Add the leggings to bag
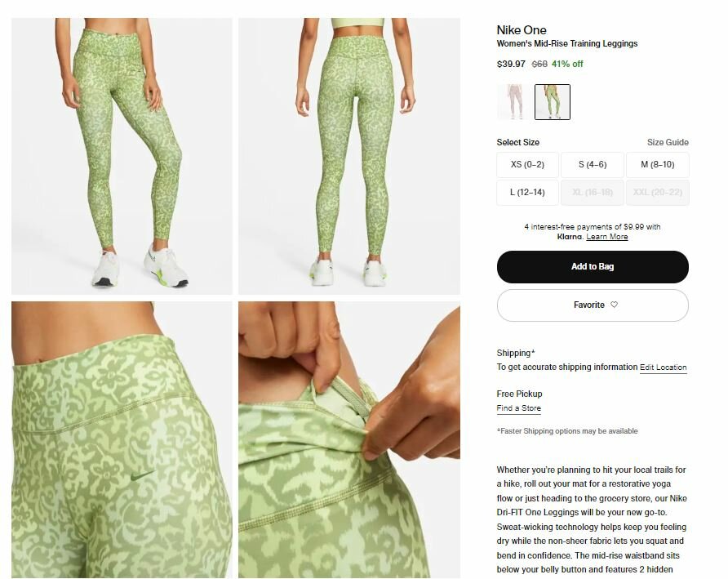 [593, 267]
